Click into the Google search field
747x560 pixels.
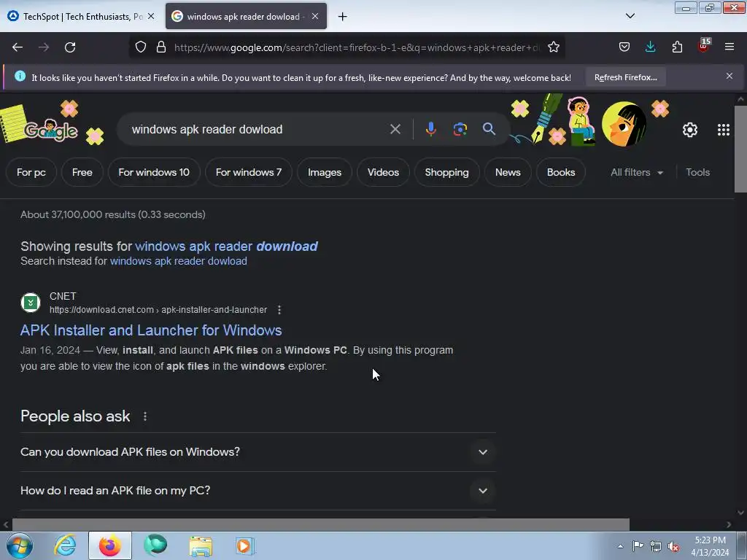pos(258,129)
